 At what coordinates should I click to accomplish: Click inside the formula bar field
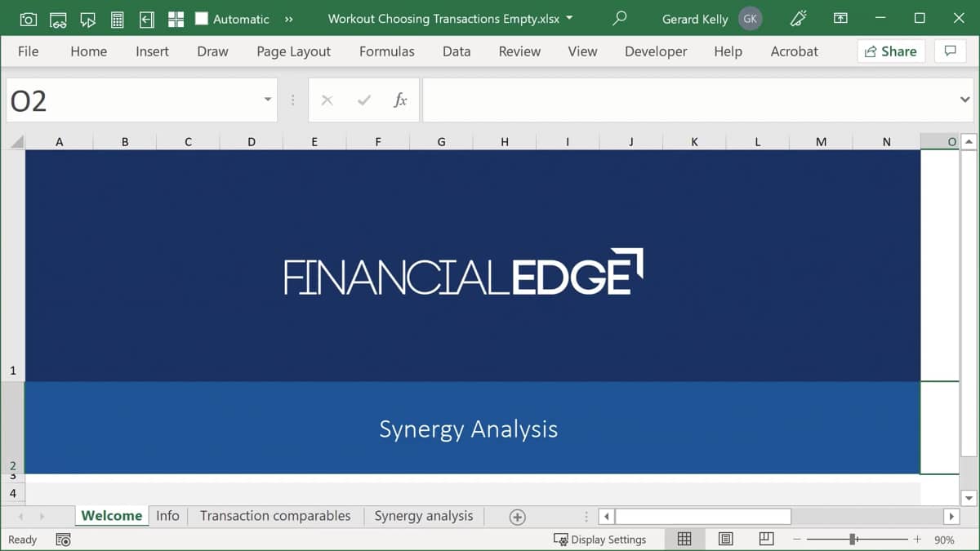coord(689,100)
